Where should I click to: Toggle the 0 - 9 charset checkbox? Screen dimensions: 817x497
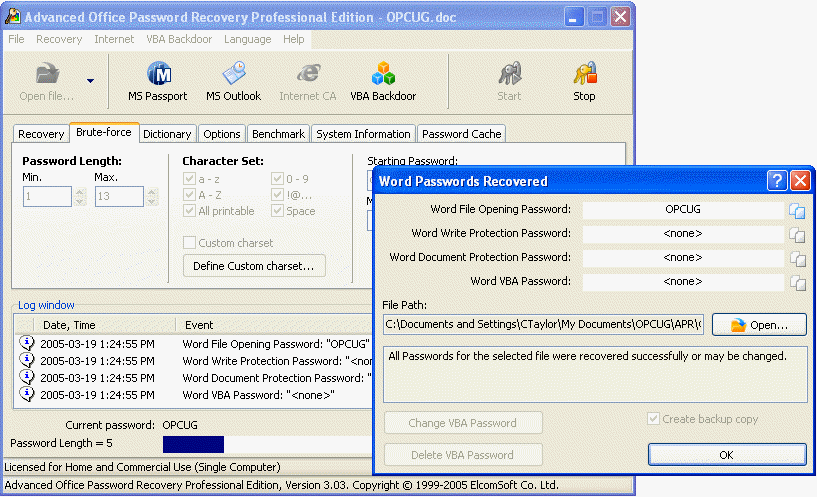[x=277, y=179]
